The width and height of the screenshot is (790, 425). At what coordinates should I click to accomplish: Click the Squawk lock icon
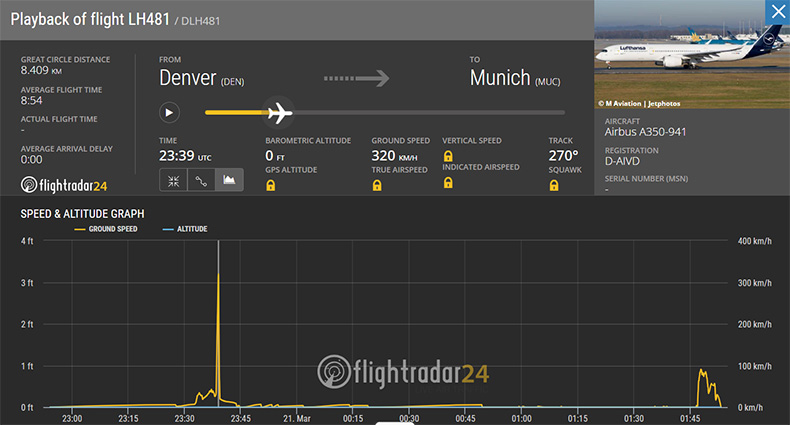[x=554, y=186]
